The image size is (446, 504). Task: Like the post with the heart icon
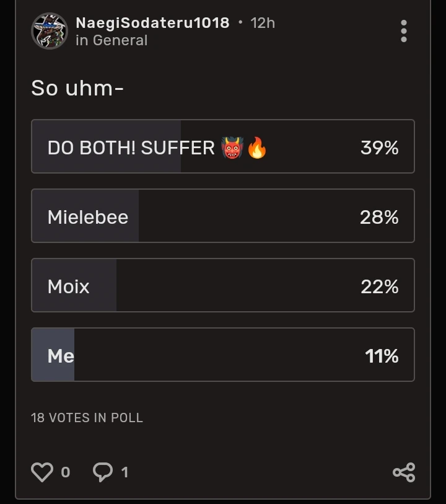click(x=42, y=472)
